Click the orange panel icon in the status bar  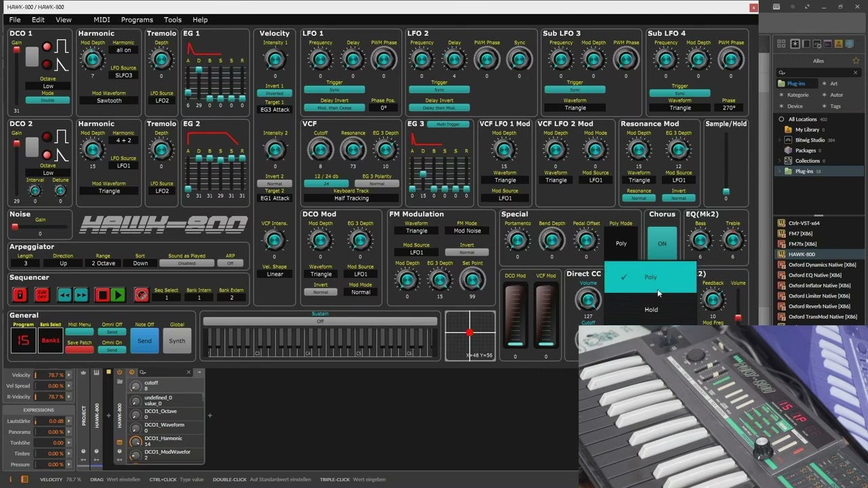coord(24,479)
